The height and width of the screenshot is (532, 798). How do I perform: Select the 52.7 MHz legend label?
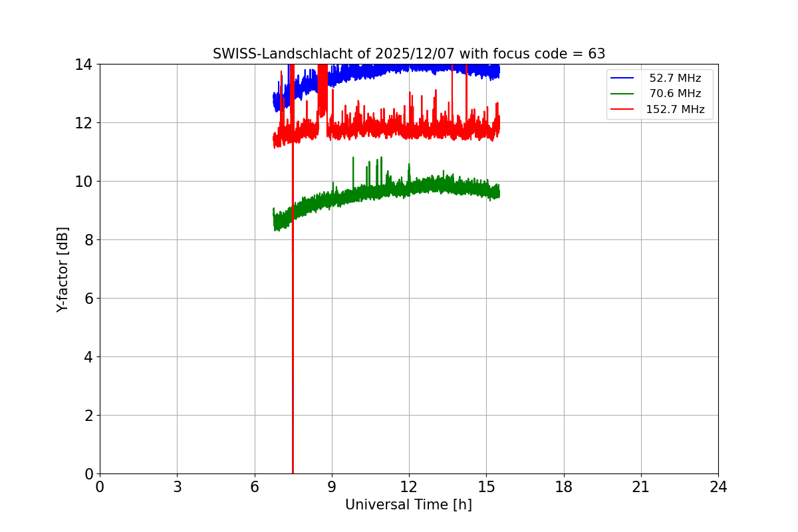click(675, 78)
